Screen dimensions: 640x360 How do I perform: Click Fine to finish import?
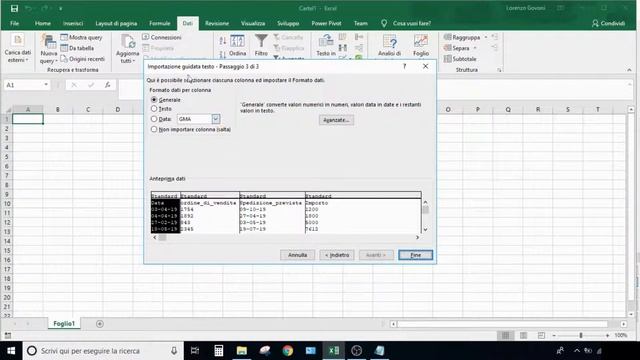pos(416,255)
